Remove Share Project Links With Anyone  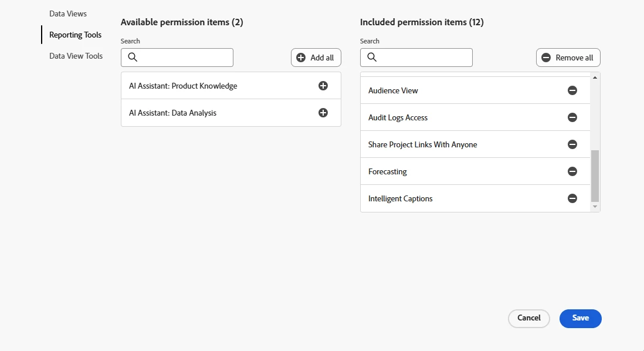572,144
